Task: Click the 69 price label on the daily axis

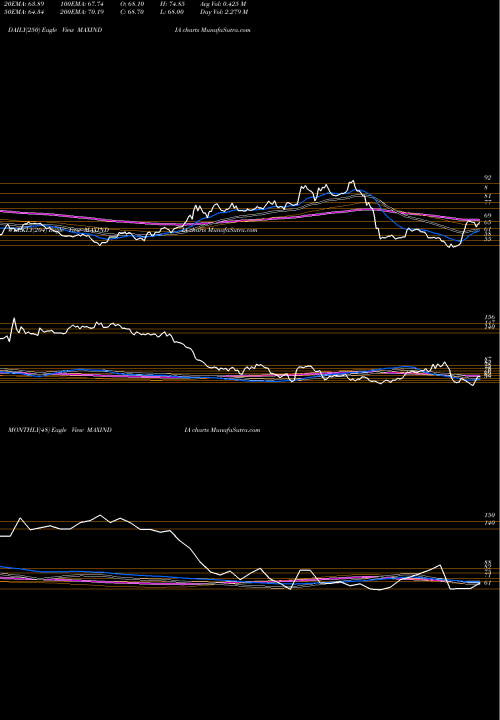Action: click(x=488, y=215)
